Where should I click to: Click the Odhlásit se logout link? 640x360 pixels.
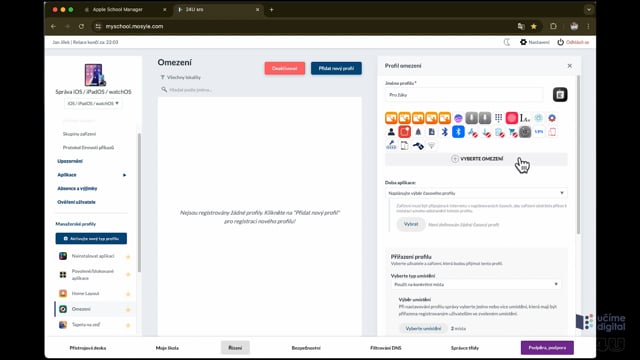[573, 42]
